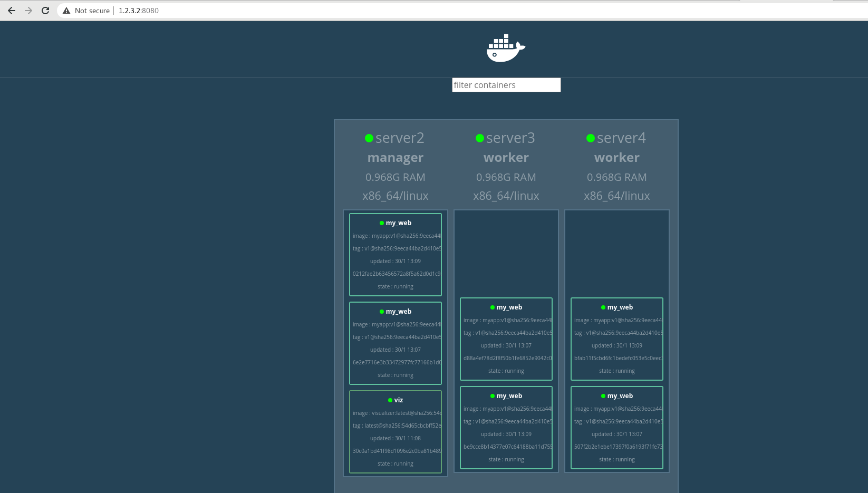Click the running state toggle of the viz container
The width and height of the screenshot is (868, 493).
tap(396, 463)
